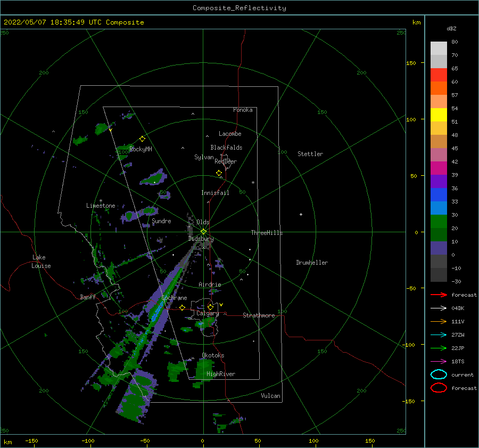Image resolution: width=479 pixels, height=448 pixels.
Task: Click the red forecast arrow in the legend
Action: (439, 295)
